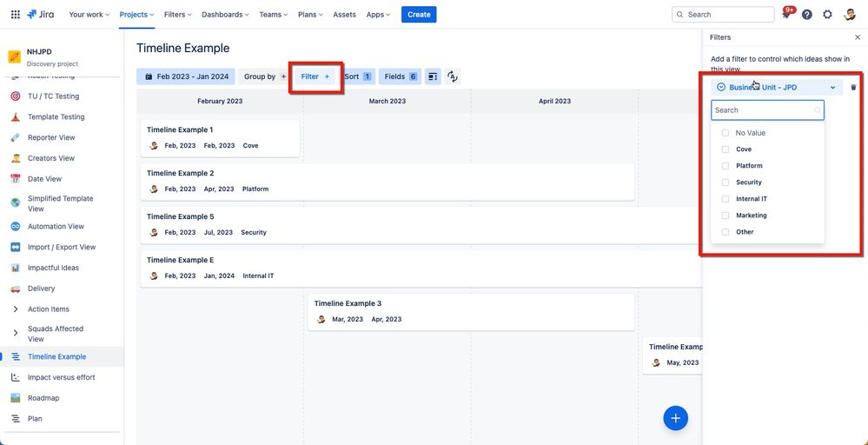This screenshot has height=445, width=868.
Task: Click the card layout toggle icon
Action: click(433, 76)
